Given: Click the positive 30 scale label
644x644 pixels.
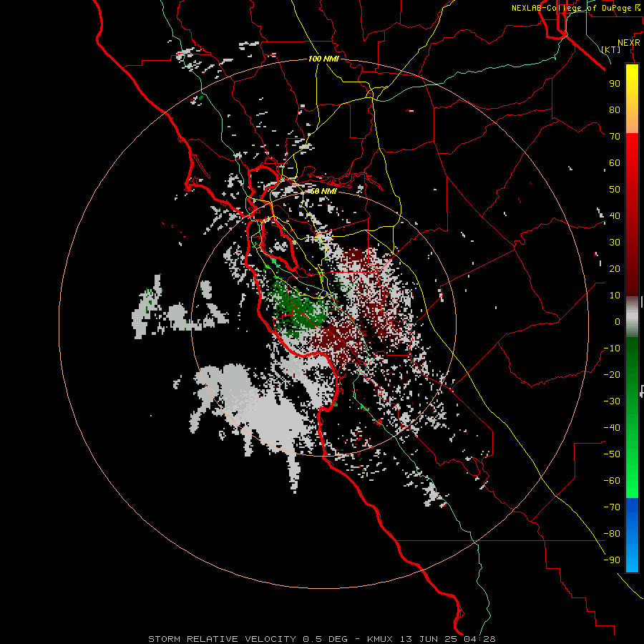Looking at the screenshot, I should [x=615, y=243].
